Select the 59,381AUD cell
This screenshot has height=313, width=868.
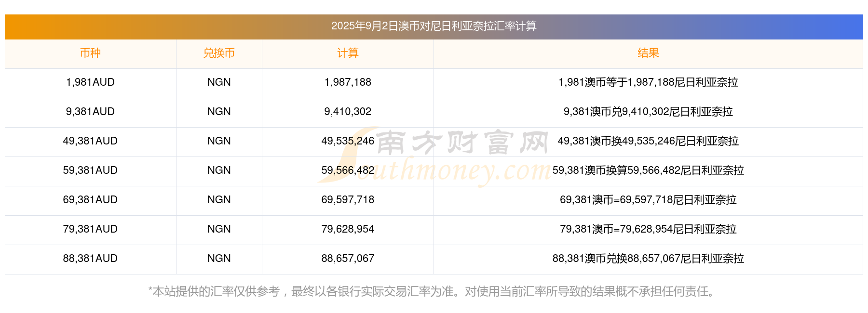(90, 170)
